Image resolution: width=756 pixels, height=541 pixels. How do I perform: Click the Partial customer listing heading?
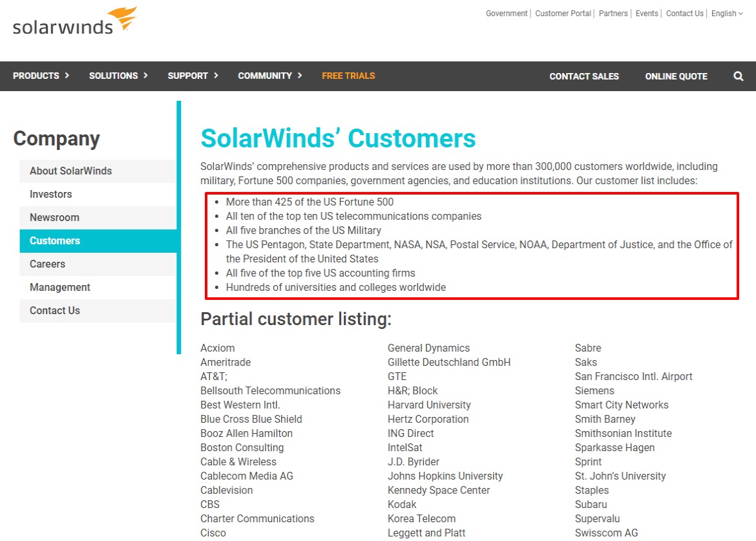pyautogui.click(x=296, y=319)
